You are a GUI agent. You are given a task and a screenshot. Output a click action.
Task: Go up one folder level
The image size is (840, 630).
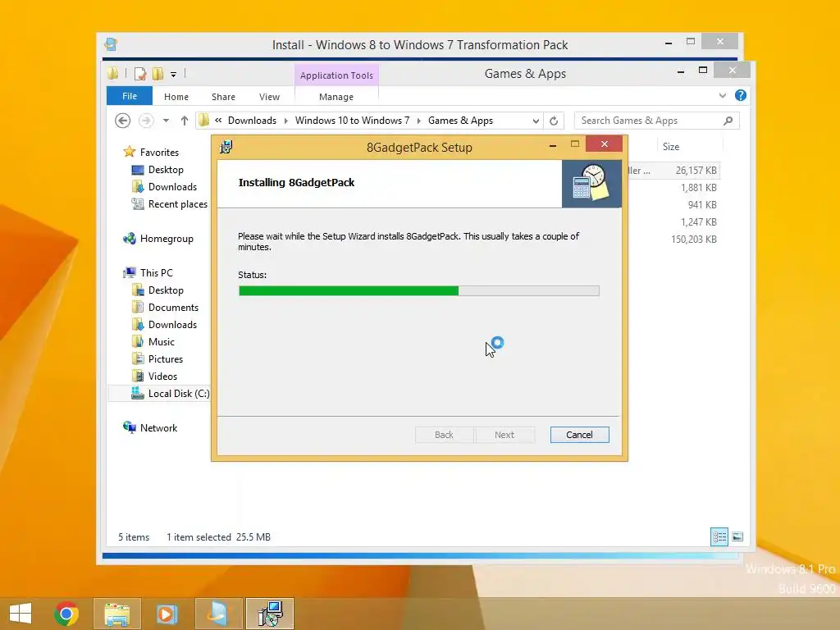(185, 121)
